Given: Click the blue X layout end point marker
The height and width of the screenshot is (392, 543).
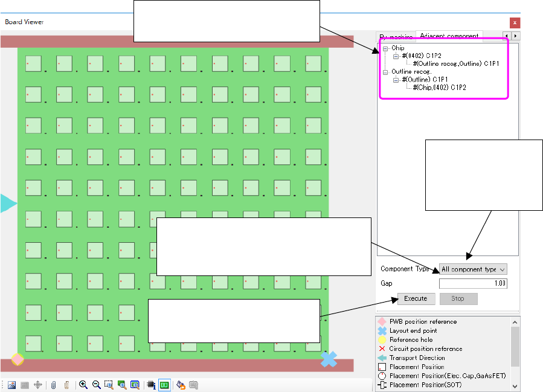Looking at the screenshot, I should pos(329,359).
